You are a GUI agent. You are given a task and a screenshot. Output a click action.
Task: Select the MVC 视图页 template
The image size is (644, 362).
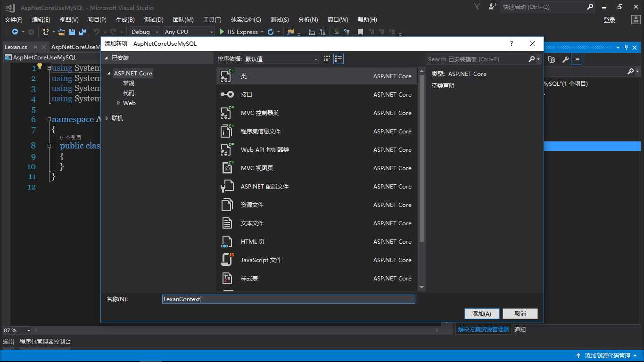click(317, 168)
